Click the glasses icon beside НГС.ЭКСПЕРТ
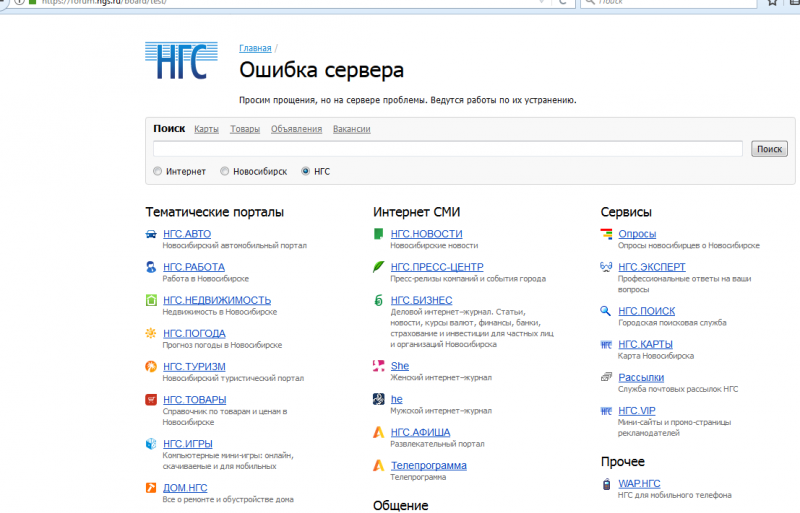This screenshot has width=800, height=513. 606,266
